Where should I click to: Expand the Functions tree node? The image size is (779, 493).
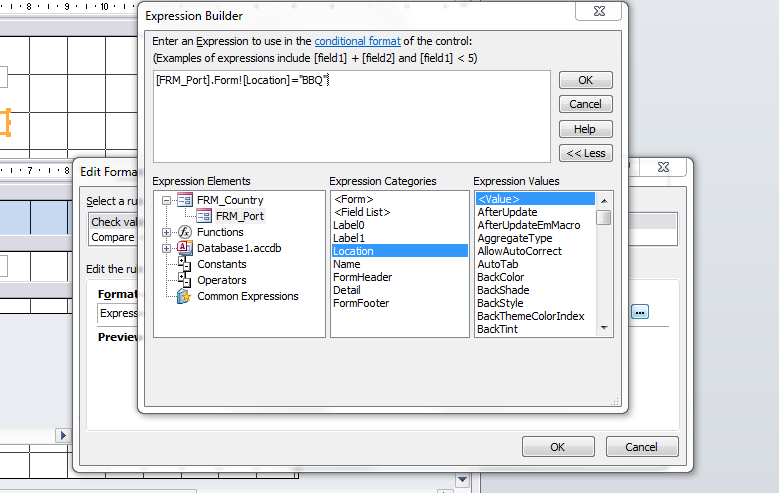(x=166, y=232)
